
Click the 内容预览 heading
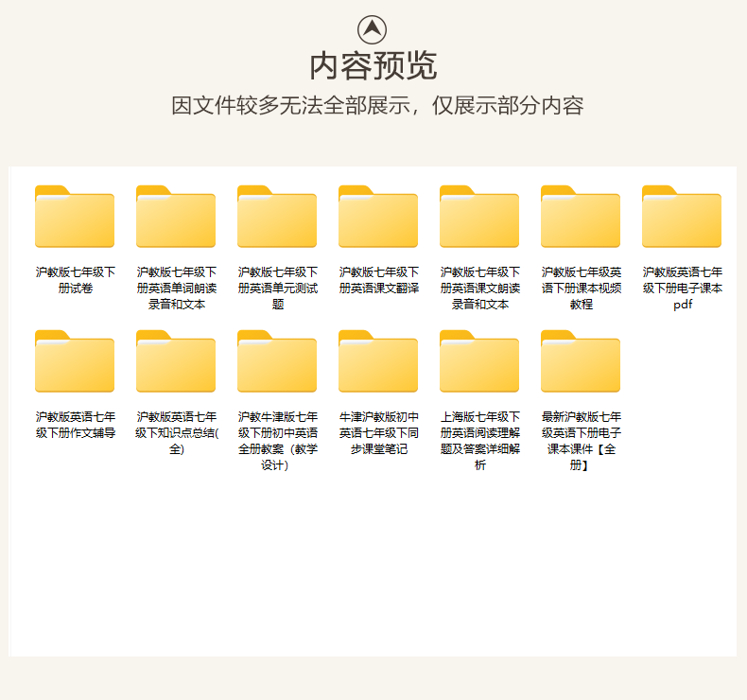tap(373, 66)
